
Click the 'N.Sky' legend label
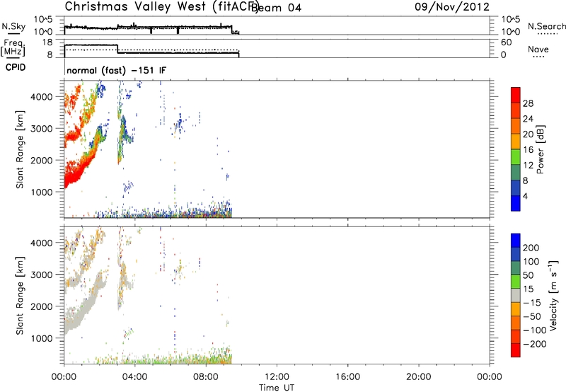point(13,26)
